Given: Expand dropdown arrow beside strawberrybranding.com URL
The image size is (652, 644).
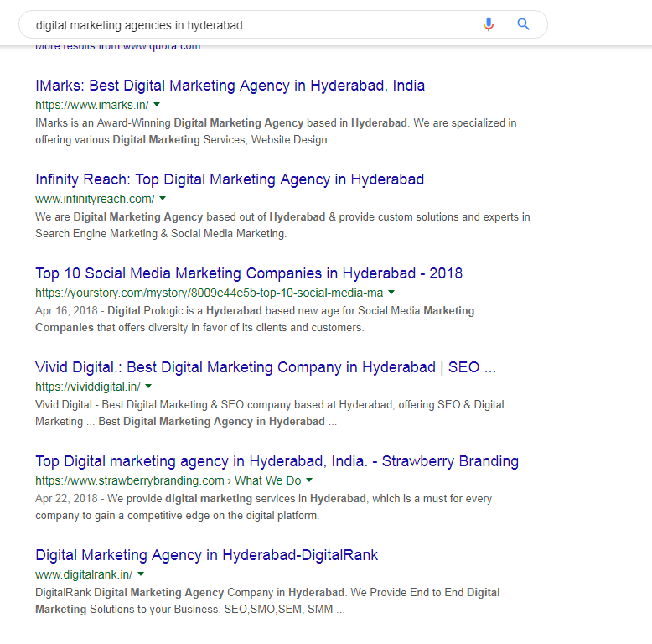Looking at the screenshot, I should (309, 480).
